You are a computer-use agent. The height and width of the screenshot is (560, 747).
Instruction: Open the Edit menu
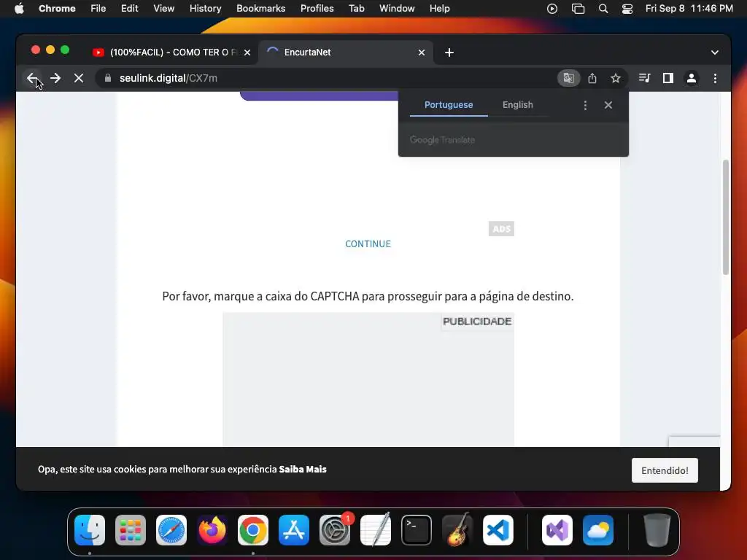[129, 9]
